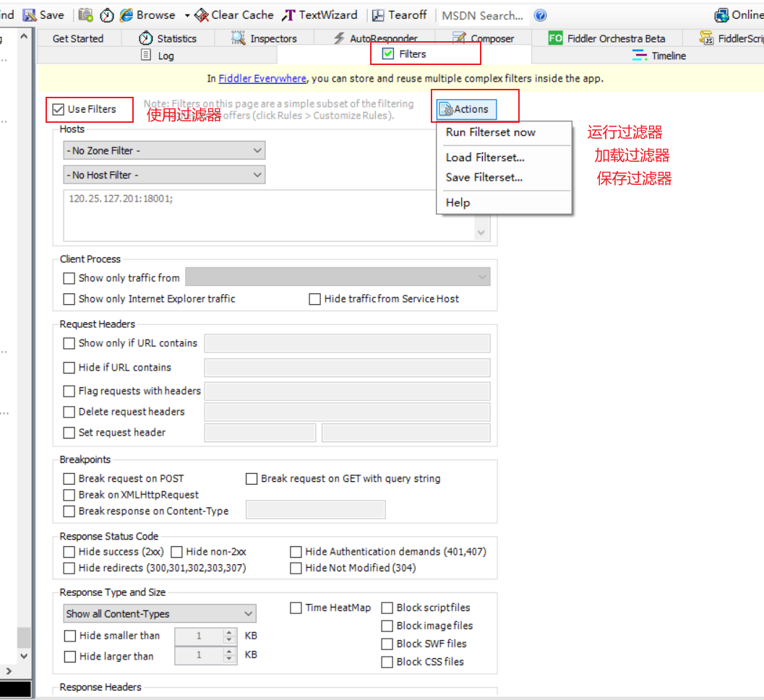
Task: Click the Hide if URL contains field
Action: point(347,368)
